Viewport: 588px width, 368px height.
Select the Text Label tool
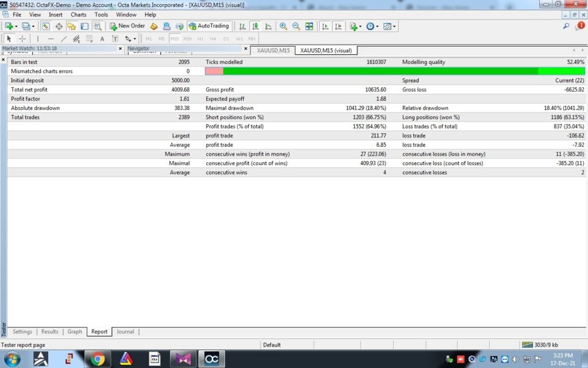(x=115, y=39)
